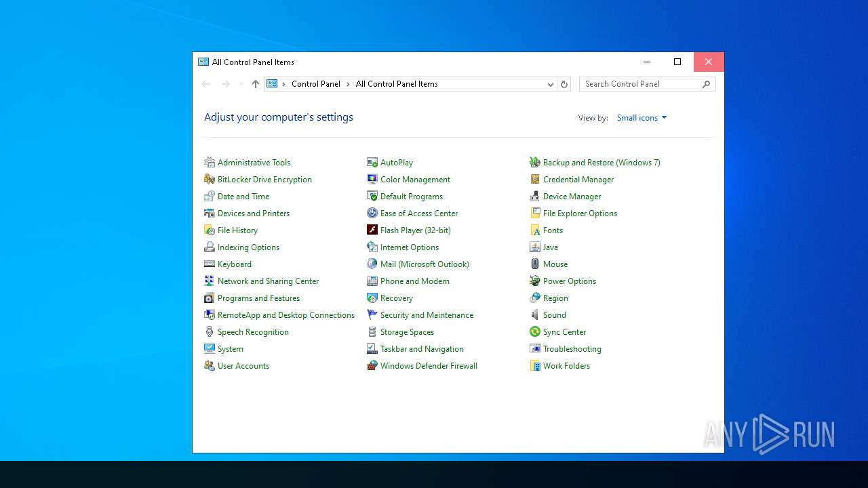Open RemoteApp and Desktop Connections link

(286, 315)
